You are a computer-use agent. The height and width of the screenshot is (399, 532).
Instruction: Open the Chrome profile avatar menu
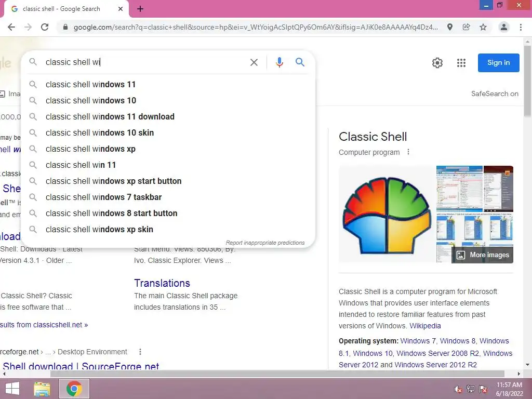[504, 27]
